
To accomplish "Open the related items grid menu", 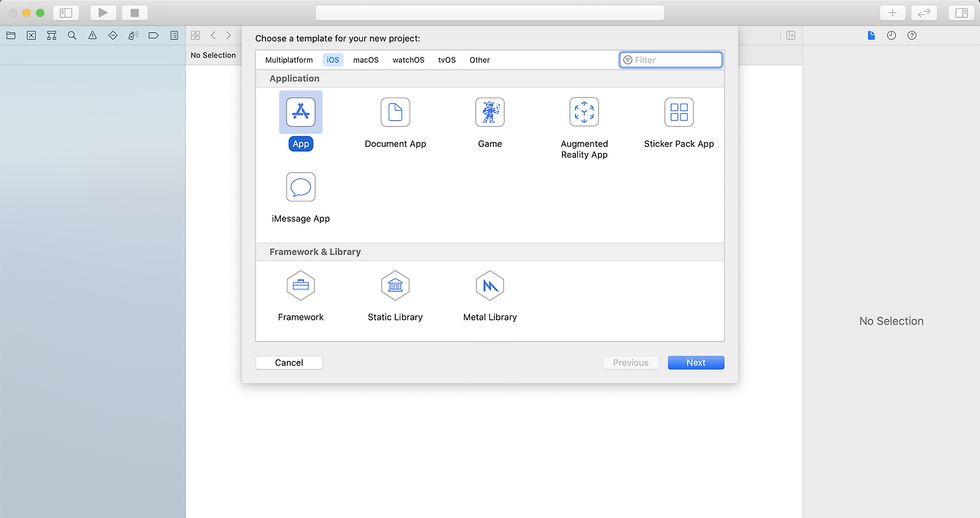I will coord(195,35).
